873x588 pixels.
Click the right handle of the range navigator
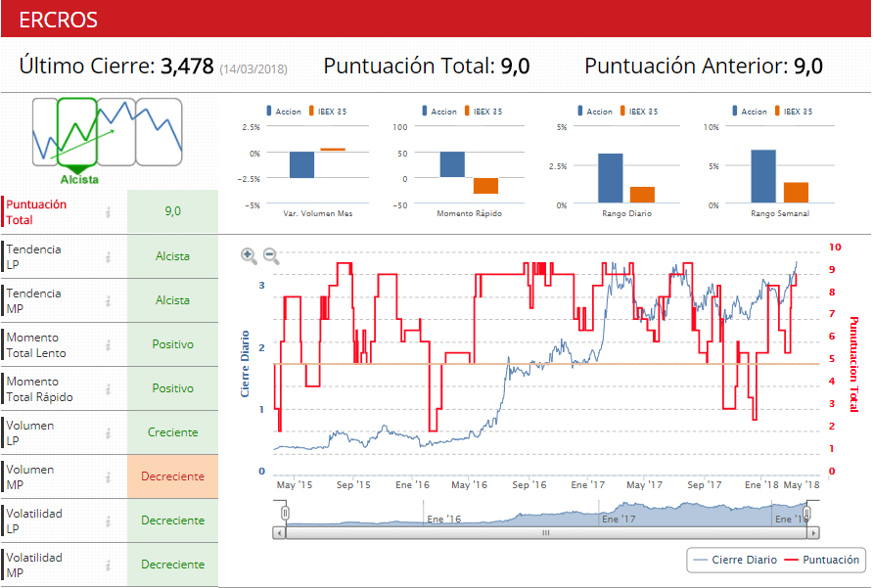pyautogui.click(x=806, y=513)
